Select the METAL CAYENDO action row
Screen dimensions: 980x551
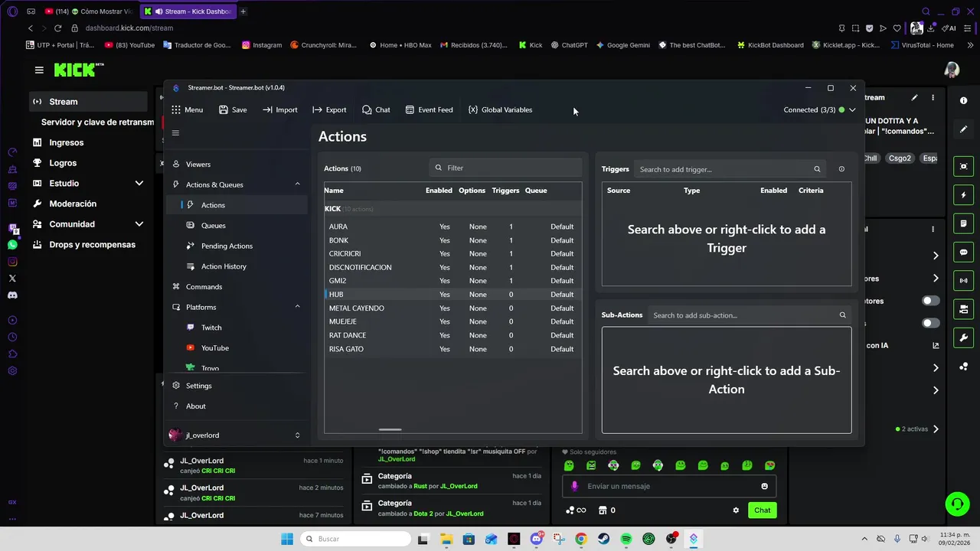click(x=452, y=308)
